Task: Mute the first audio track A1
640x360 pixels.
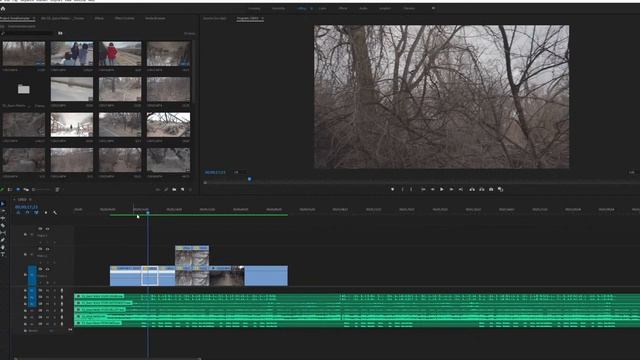Action: pos(47,291)
